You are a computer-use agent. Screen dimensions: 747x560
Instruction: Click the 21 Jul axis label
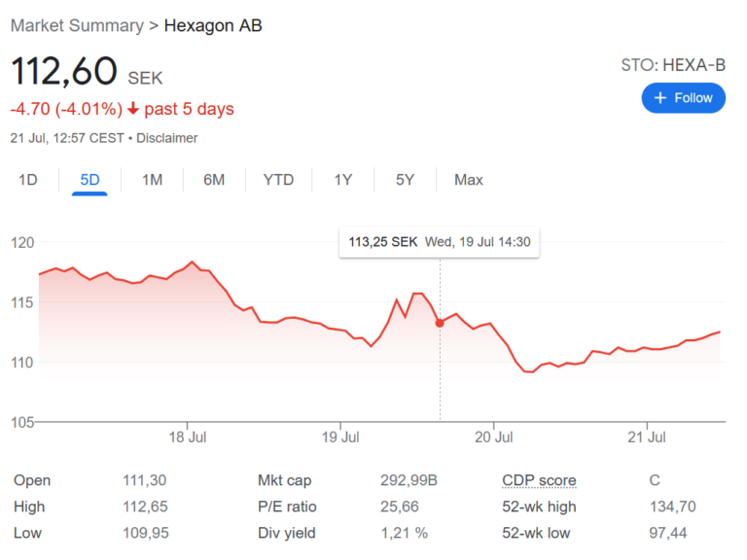pyautogui.click(x=647, y=437)
